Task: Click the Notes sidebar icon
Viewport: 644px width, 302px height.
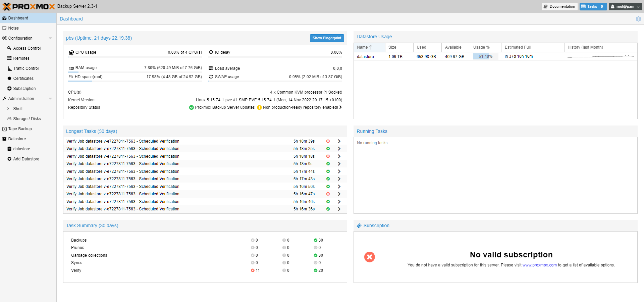Action: 4,28
